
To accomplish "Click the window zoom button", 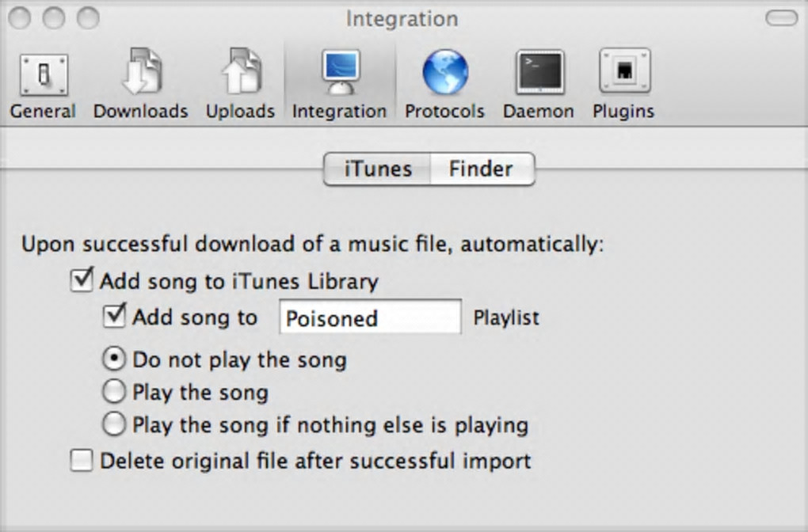I will 88,18.
